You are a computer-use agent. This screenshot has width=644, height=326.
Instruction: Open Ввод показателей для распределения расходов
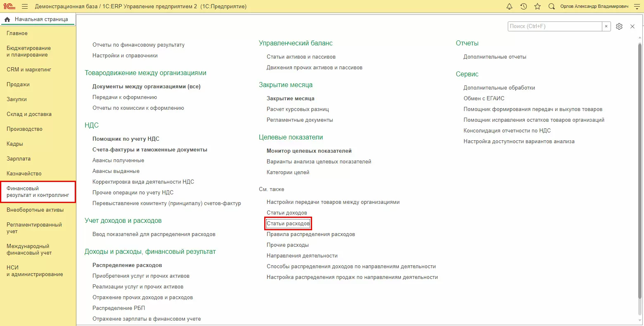pyautogui.click(x=154, y=234)
